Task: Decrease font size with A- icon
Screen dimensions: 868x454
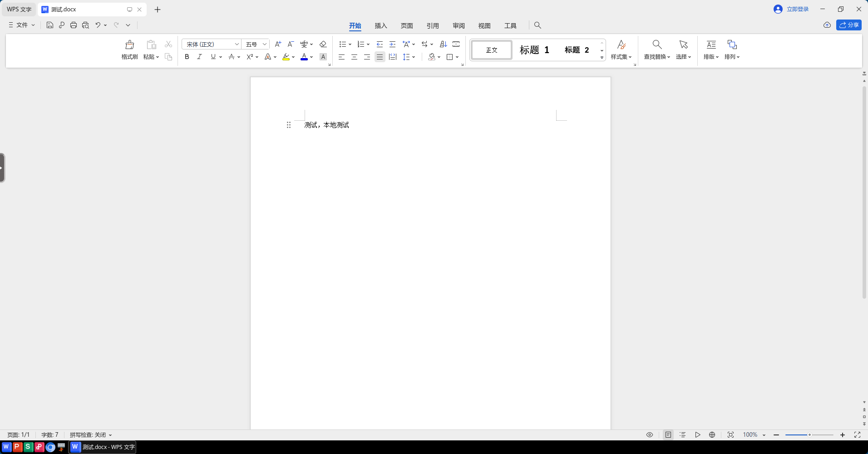Action: [x=291, y=44]
